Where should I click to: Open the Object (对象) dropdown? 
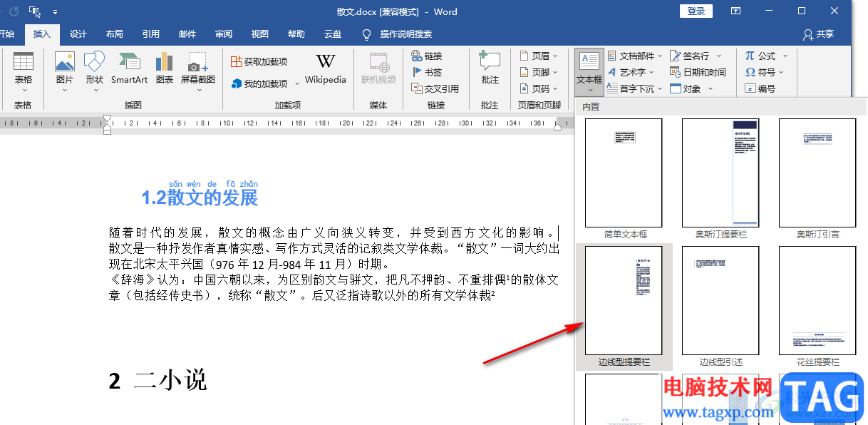[691, 88]
